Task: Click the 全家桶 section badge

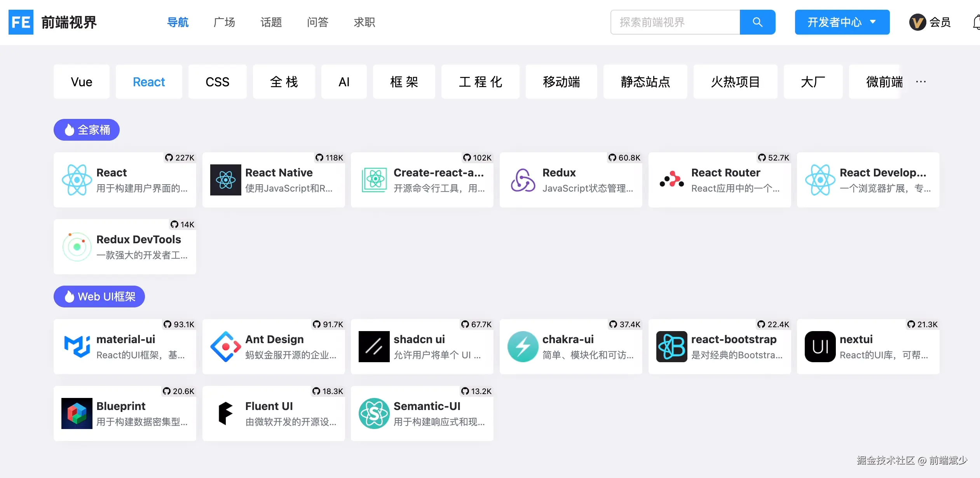Action: (87, 130)
